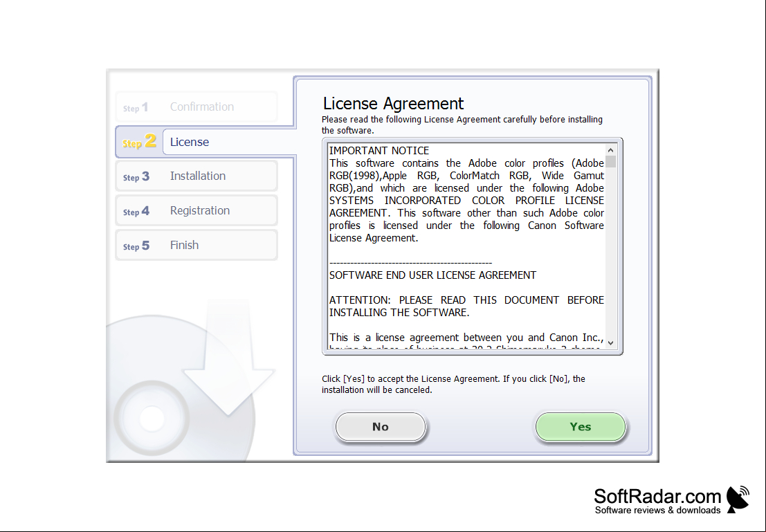This screenshot has height=532, width=766.
Task: Click the 'License Agreement' page title
Action: (x=393, y=104)
